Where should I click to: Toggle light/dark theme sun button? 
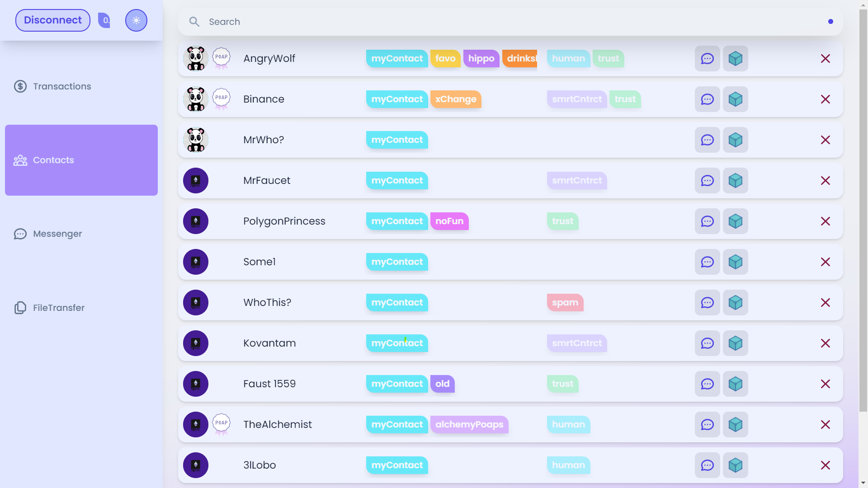point(136,20)
